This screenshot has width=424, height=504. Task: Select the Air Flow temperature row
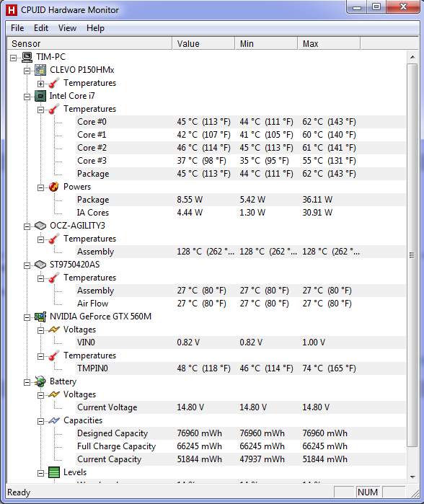[241, 304]
